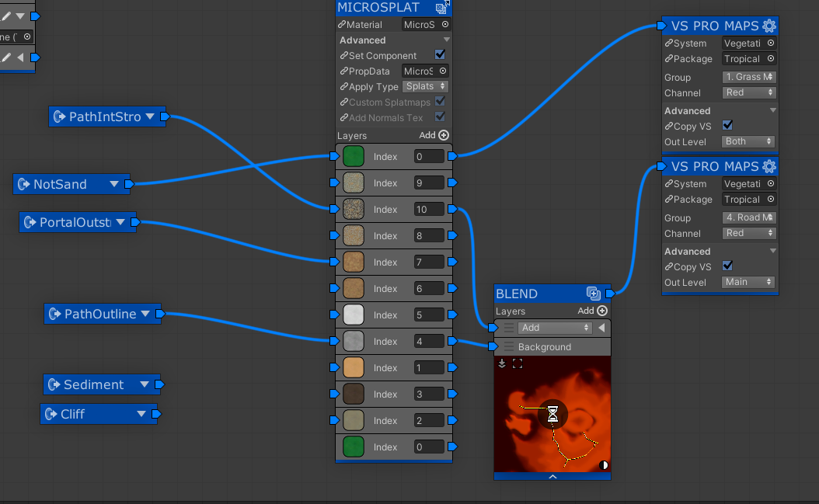Open the Material object picker circle
819x504 pixels.
tap(445, 24)
